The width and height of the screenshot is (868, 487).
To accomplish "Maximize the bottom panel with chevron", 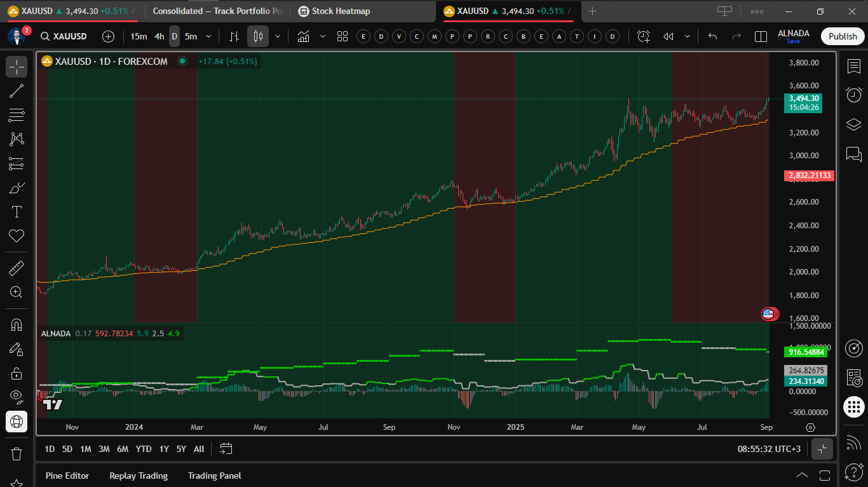I will (802, 476).
